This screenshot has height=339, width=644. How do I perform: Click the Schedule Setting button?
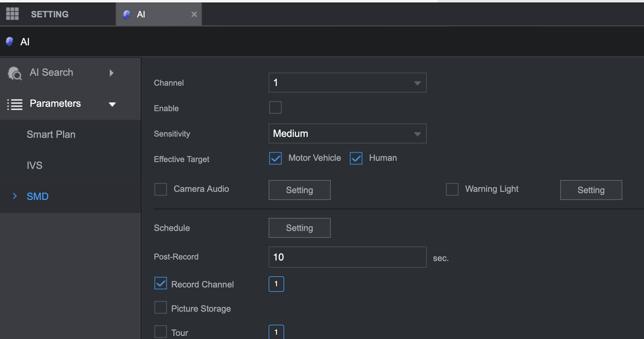(x=299, y=228)
